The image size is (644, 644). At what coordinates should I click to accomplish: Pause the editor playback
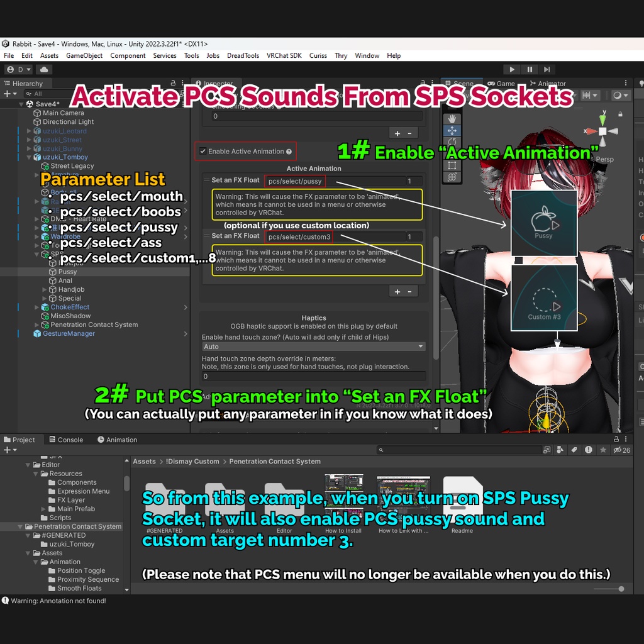point(530,69)
